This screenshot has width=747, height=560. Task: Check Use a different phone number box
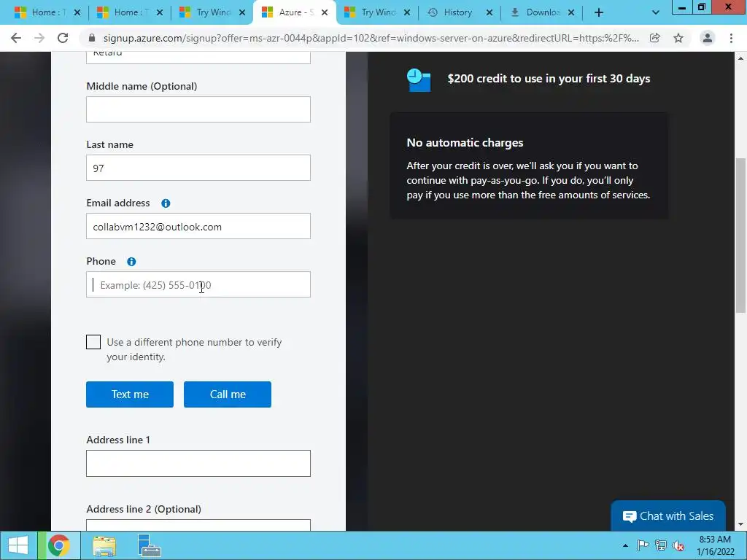[93, 342]
